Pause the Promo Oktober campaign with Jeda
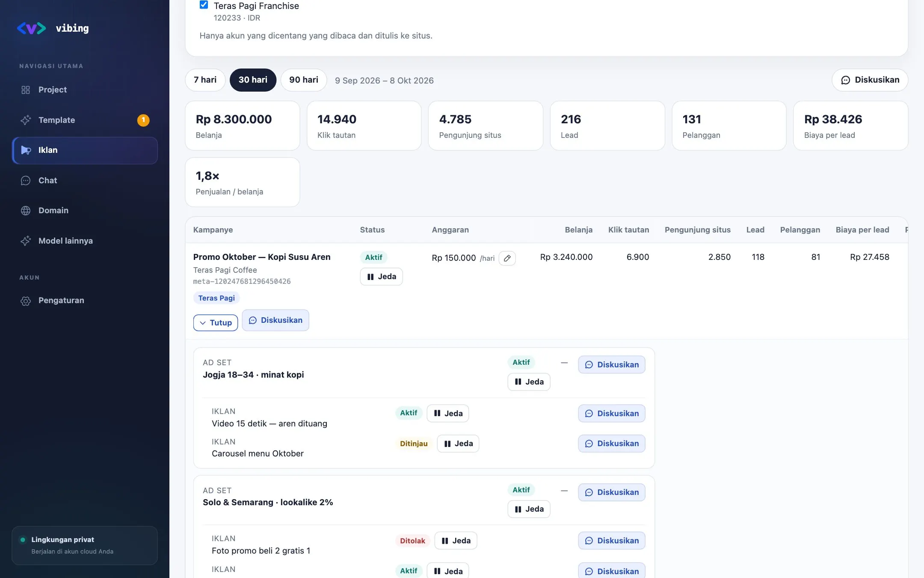 click(381, 277)
